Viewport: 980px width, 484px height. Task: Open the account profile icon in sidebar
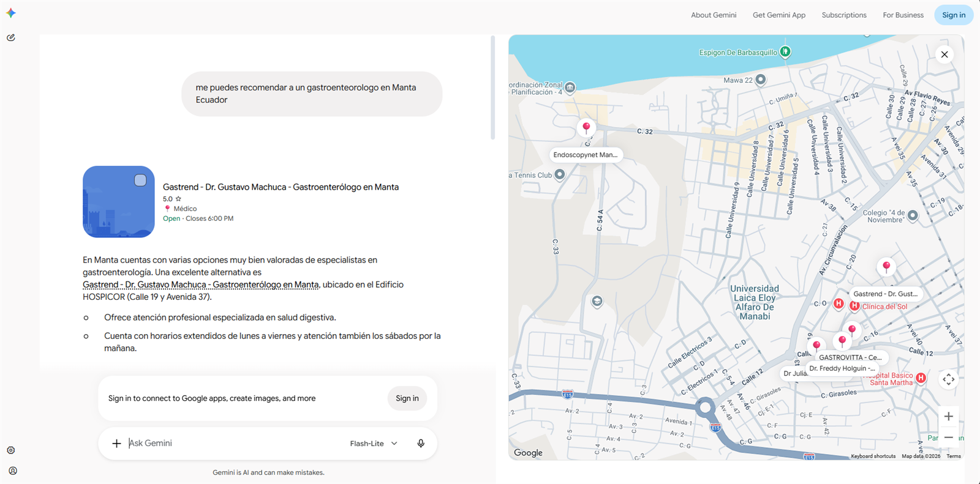(13, 471)
